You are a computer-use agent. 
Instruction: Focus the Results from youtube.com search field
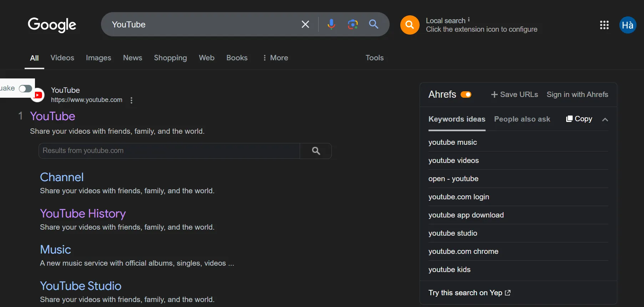click(169, 151)
